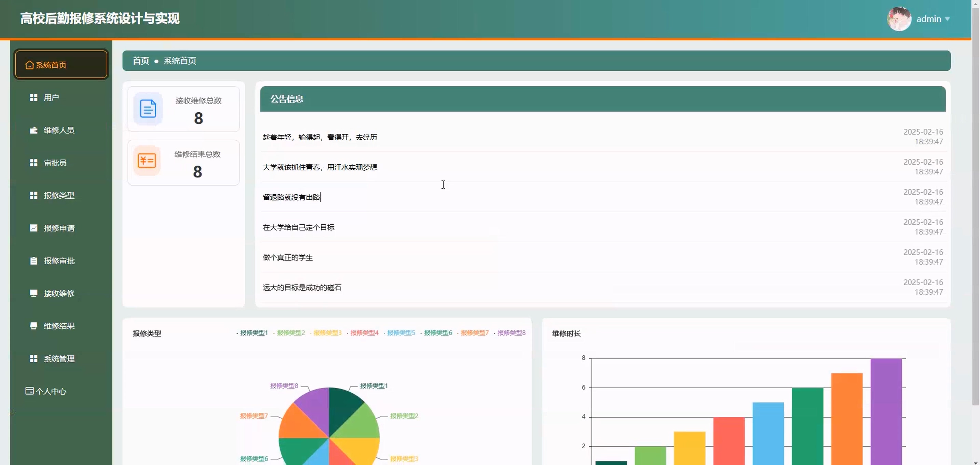Click the clipboard icon beside 报修审批
The width and height of the screenshot is (980, 465).
(x=33, y=261)
